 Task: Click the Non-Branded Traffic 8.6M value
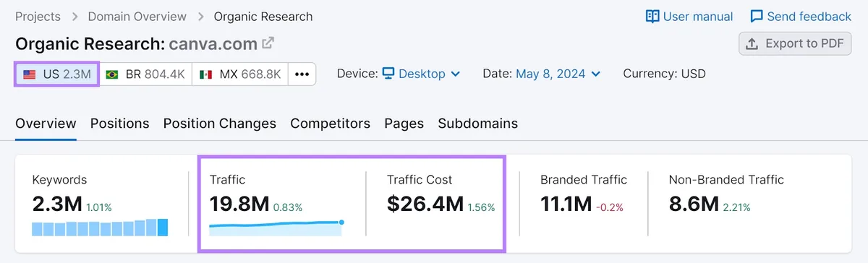click(x=694, y=204)
